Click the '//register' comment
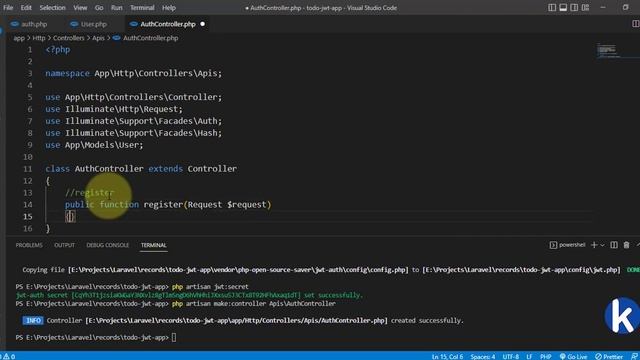 click(89, 193)
